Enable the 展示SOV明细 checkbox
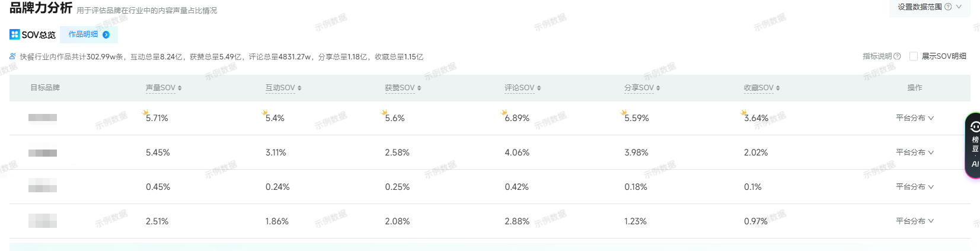Image resolution: width=980 pixels, height=251 pixels. coord(914,56)
